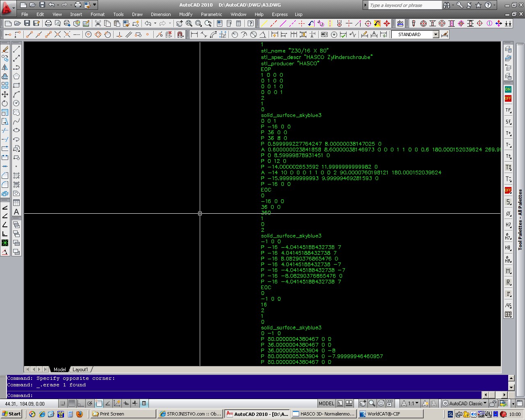Screen dimensions: 525x420
Task: Open the AutoCAD application menu button
Action: point(8,8)
